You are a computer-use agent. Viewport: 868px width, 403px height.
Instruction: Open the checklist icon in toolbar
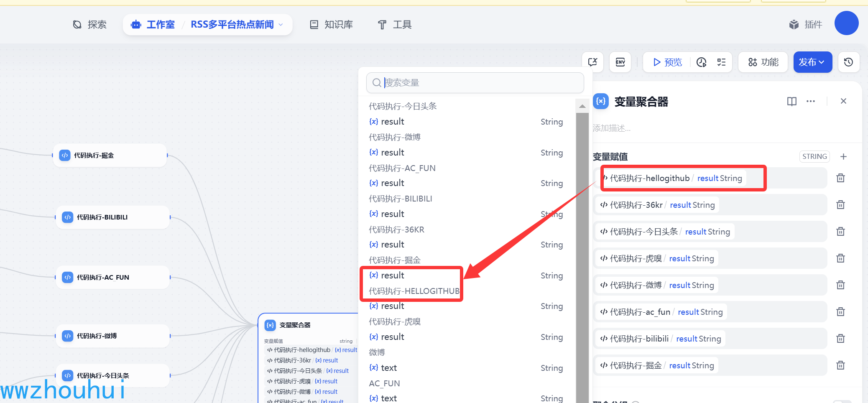[721, 62]
